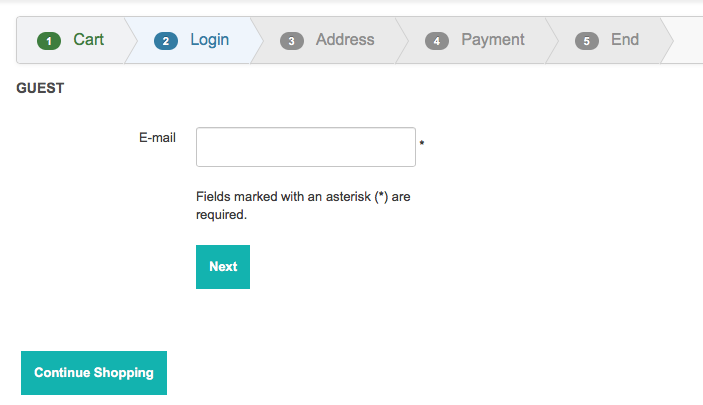Image resolution: width=703 pixels, height=405 pixels.
Task: Click the gray number 3 step badge
Action: coord(292,41)
